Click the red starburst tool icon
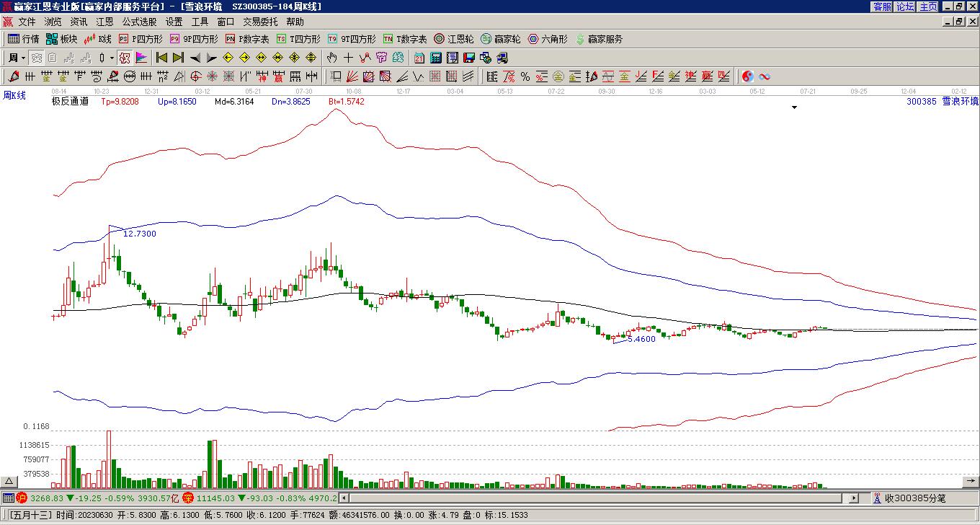Screen dimensions: 980x525 [x=213, y=76]
